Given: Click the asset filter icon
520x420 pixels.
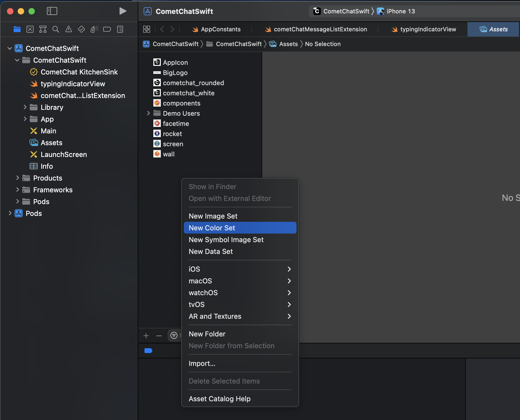Looking at the screenshot, I should 174,335.
